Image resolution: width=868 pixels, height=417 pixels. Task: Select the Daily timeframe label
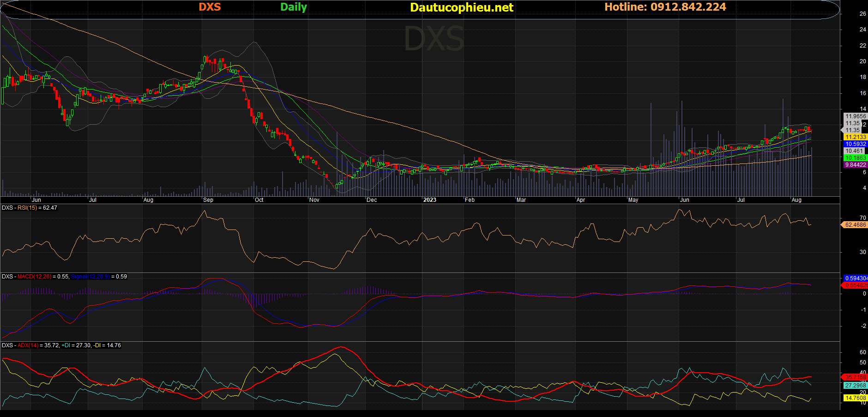[294, 7]
